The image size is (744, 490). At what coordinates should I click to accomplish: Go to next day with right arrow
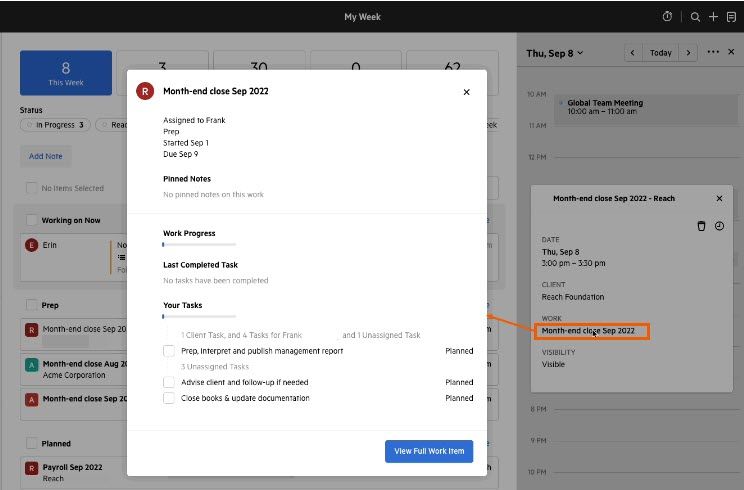pyautogui.click(x=687, y=52)
